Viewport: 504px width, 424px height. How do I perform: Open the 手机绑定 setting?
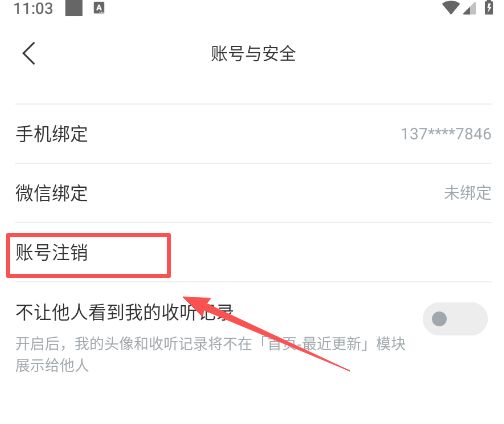pos(253,134)
